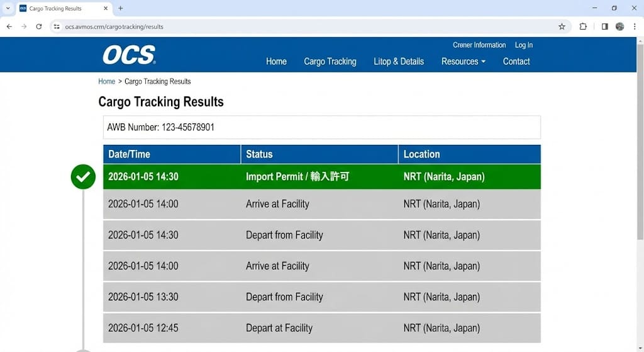Expand the Resources dropdown menu
The image size is (644, 352).
(464, 62)
